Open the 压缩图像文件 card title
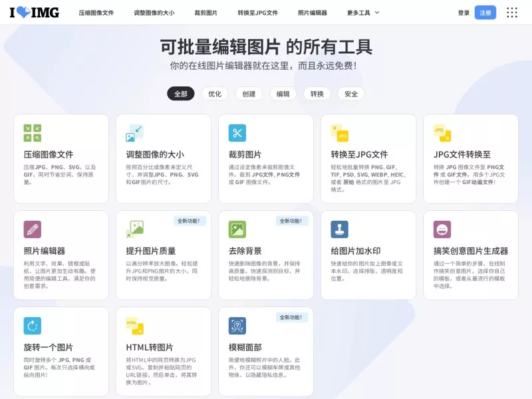The width and height of the screenshot is (532, 399). [x=49, y=154]
